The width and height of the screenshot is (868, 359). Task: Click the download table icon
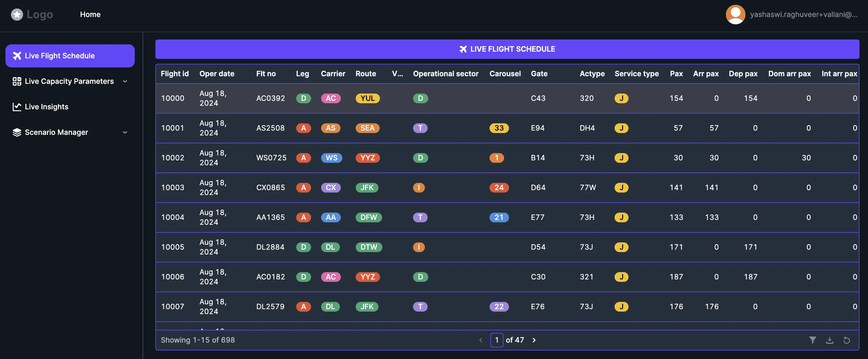829,340
